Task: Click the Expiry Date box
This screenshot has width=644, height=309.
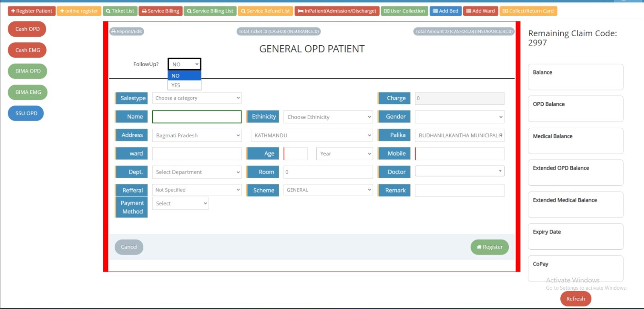Action: point(576,236)
